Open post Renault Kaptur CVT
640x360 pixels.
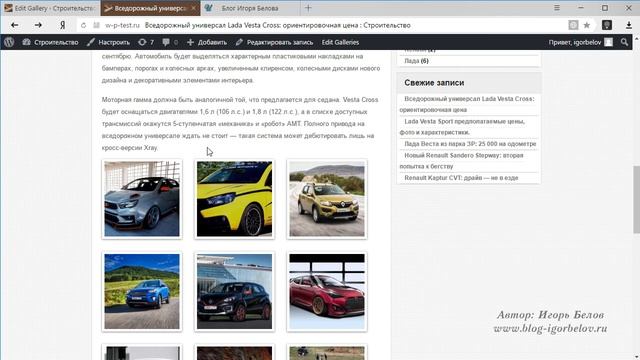461,178
